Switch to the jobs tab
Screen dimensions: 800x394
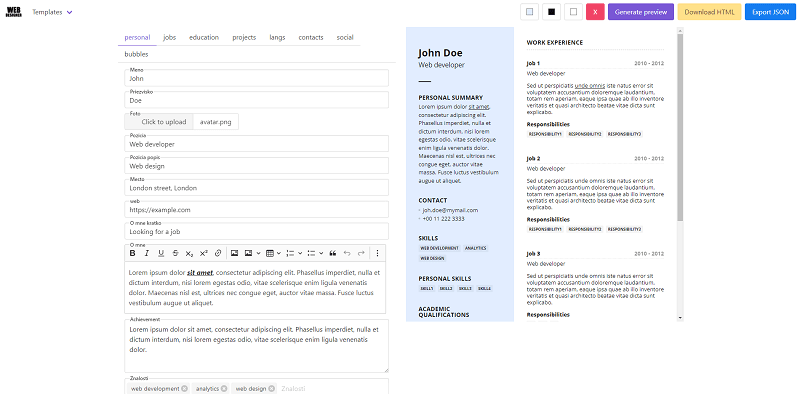[x=169, y=37]
